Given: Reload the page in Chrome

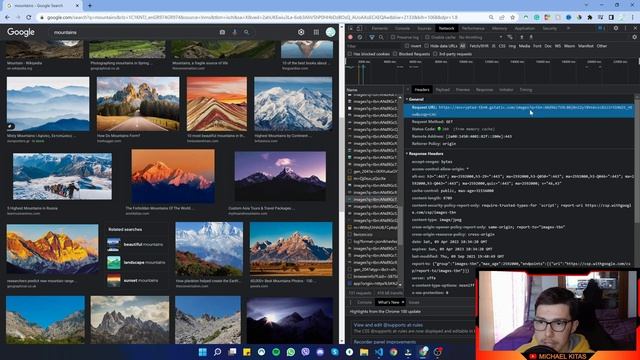Looking at the screenshot, I should pyautogui.click(x=29, y=18).
